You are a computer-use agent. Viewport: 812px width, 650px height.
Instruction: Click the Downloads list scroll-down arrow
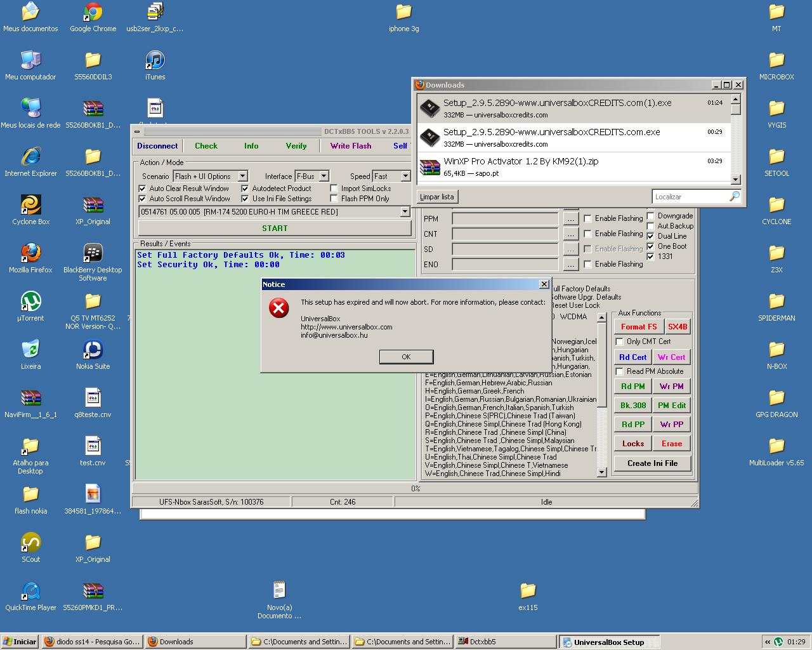[736, 180]
